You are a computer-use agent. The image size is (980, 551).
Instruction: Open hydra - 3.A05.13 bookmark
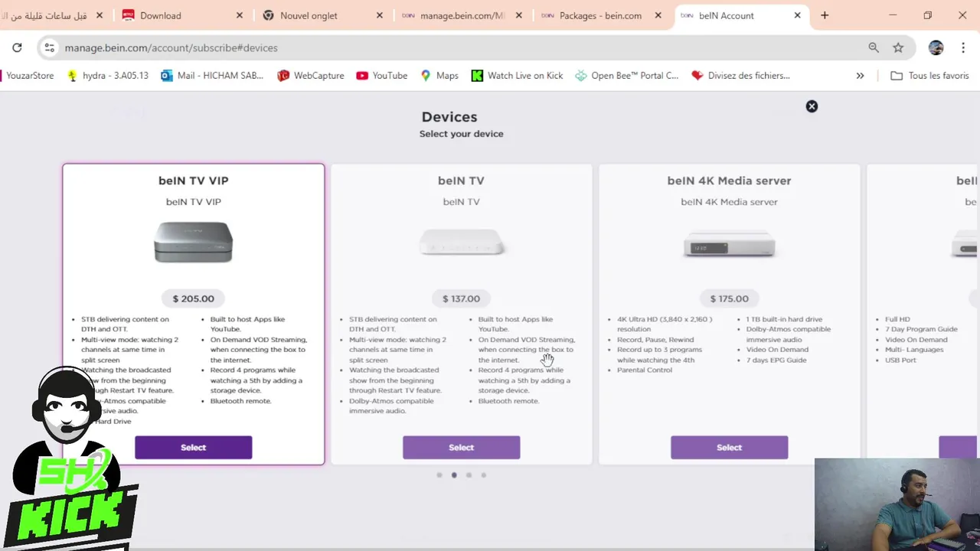coord(108,76)
